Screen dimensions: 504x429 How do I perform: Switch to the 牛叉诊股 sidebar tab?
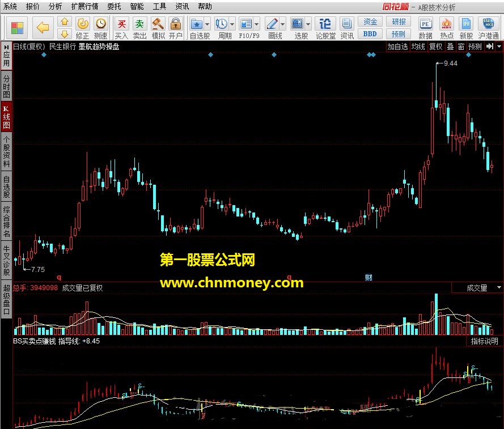(6, 260)
